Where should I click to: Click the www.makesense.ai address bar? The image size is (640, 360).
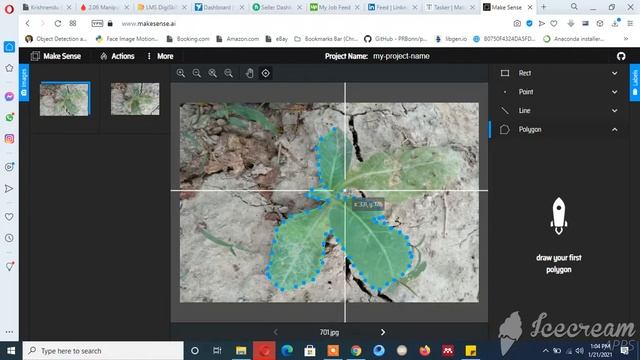(x=149, y=24)
